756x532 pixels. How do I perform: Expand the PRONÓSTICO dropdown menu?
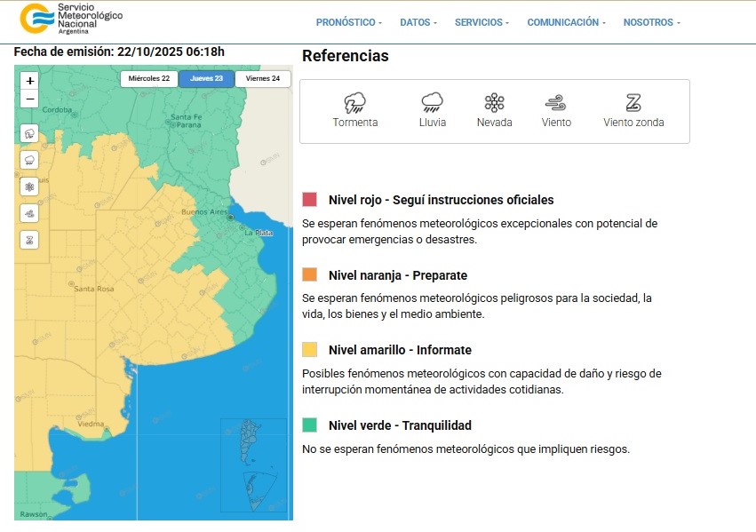coord(348,23)
